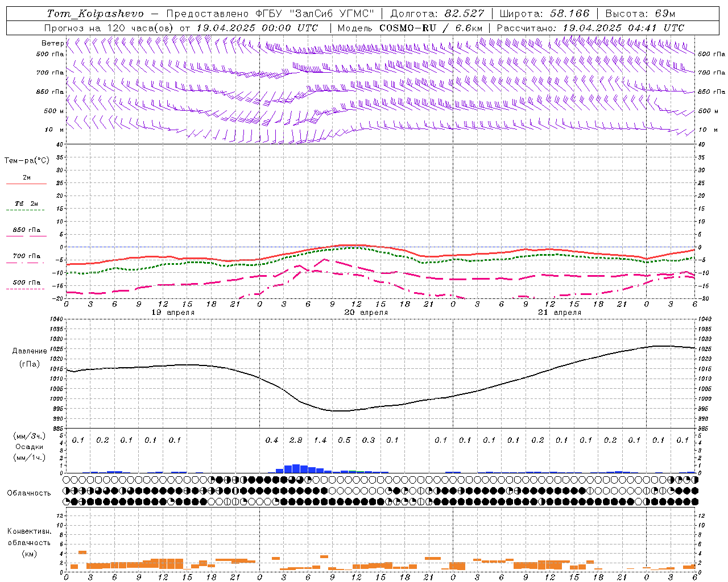
Task: Click the (гПа) unit under Давление
Action: pos(30,364)
